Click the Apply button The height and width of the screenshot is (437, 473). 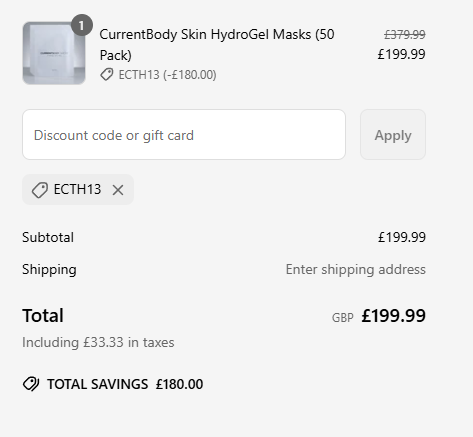393,135
